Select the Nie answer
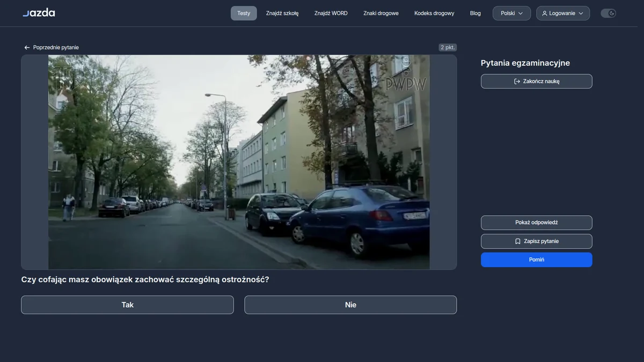Screen dimensions: 644x362 (350, 305)
